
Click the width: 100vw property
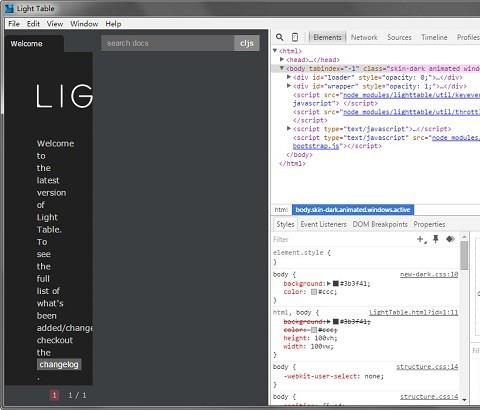308,347
